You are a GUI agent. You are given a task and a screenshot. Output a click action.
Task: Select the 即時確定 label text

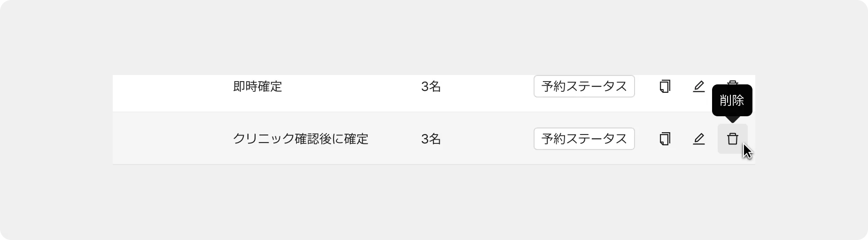point(257,86)
